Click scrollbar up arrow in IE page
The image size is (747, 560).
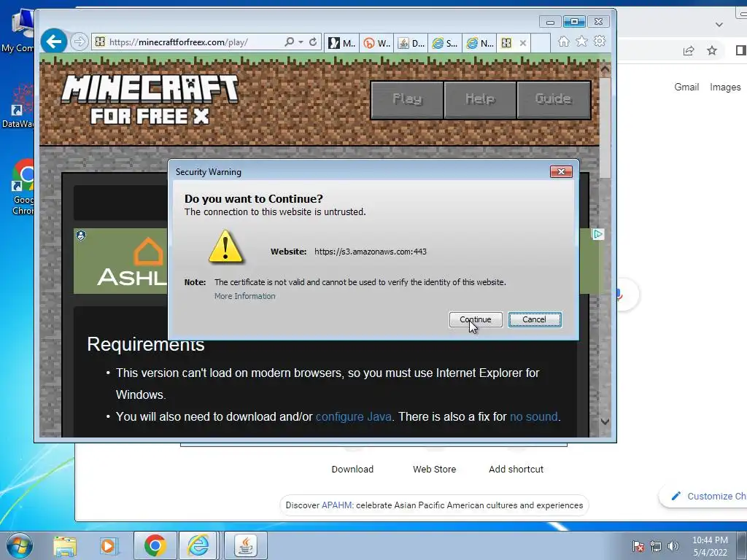pos(605,70)
